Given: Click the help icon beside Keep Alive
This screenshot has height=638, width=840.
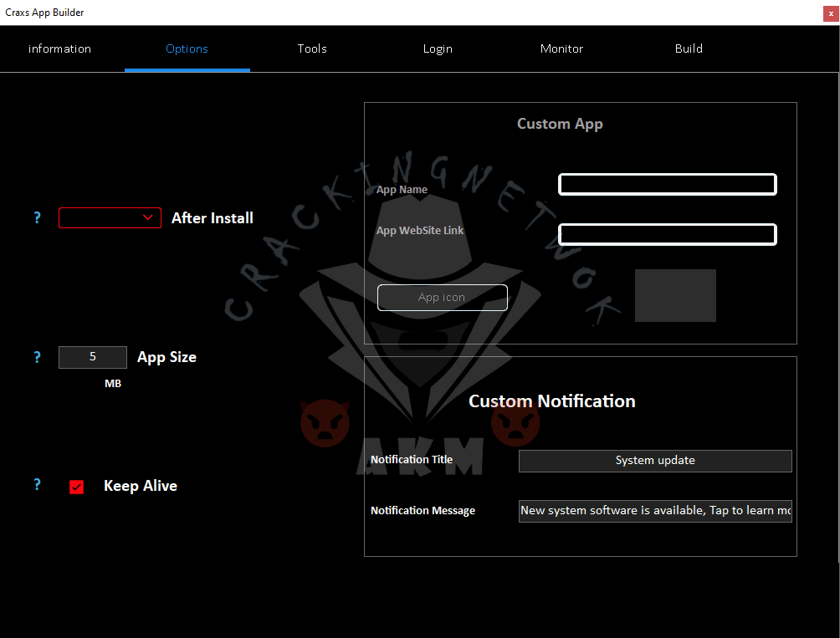Looking at the screenshot, I should pos(37,485).
